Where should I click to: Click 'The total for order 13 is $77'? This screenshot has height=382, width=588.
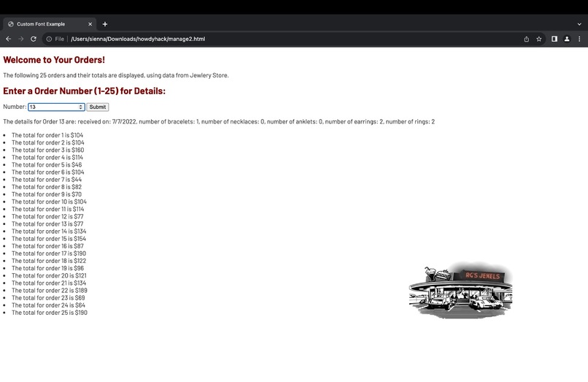pos(47,224)
